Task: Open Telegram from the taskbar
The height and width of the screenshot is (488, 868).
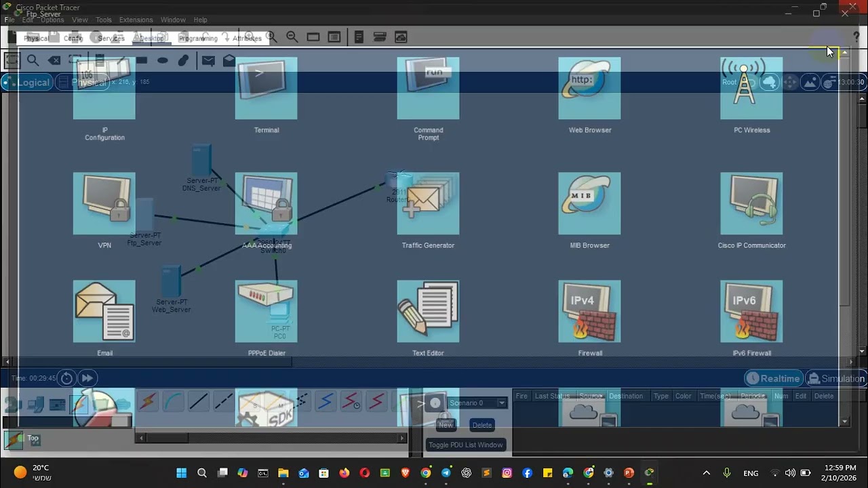Action: 446,473
